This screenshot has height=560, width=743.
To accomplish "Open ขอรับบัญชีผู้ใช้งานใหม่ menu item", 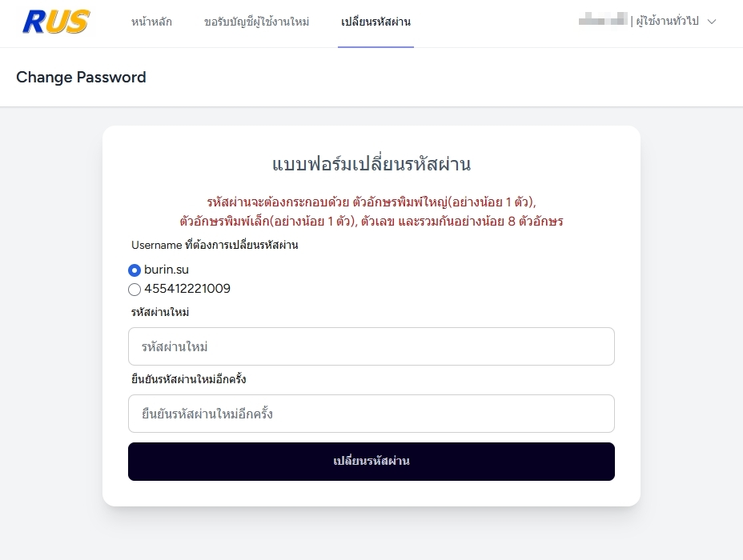I will (x=256, y=22).
